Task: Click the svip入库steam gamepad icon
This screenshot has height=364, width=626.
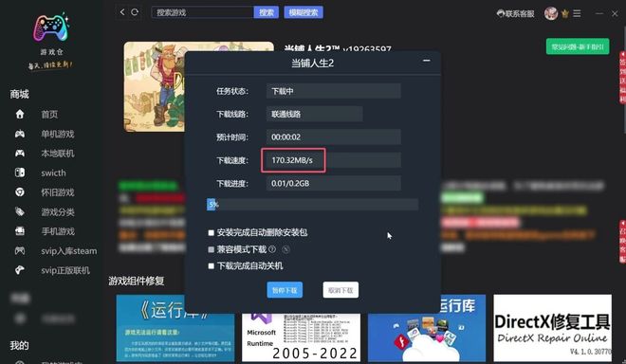Action: pos(20,250)
